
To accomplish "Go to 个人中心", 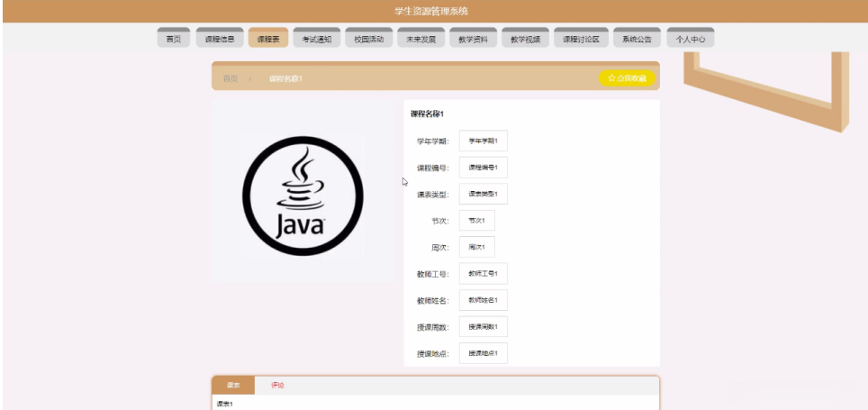I will coord(691,39).
